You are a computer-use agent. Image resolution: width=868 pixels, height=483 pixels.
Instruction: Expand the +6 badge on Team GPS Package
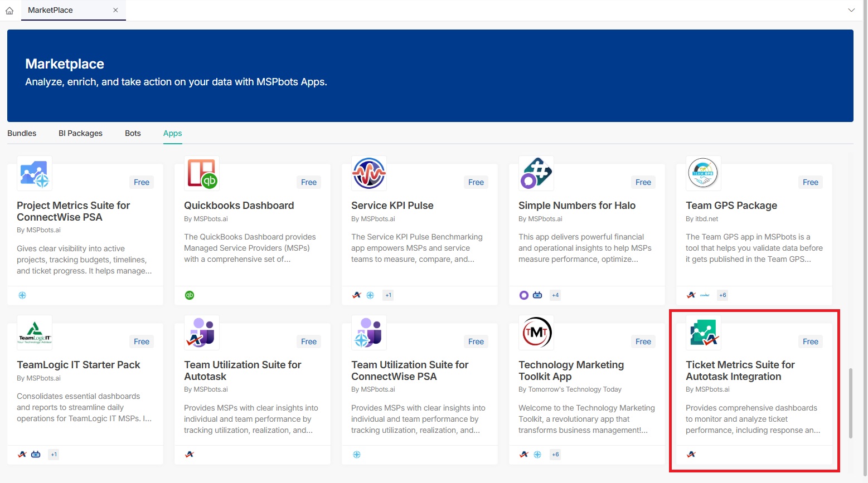[x=722, y=295]
